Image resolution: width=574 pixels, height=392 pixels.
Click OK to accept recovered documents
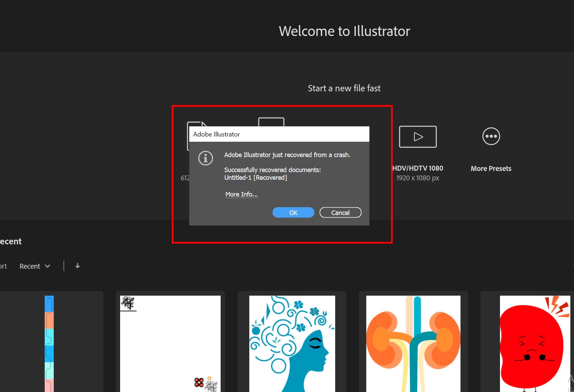click(x=293, y=212)
